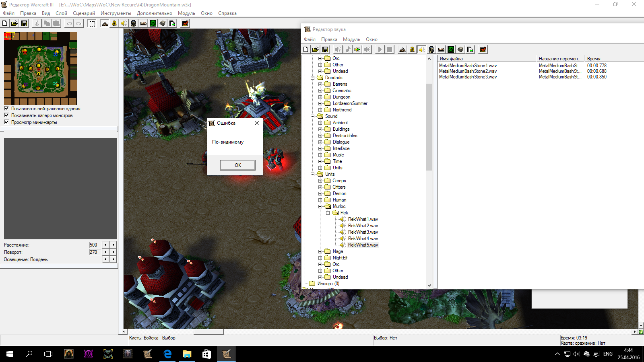Expand the NightElf folder
Screen dimensions: 644x362
tap(320, 258)
